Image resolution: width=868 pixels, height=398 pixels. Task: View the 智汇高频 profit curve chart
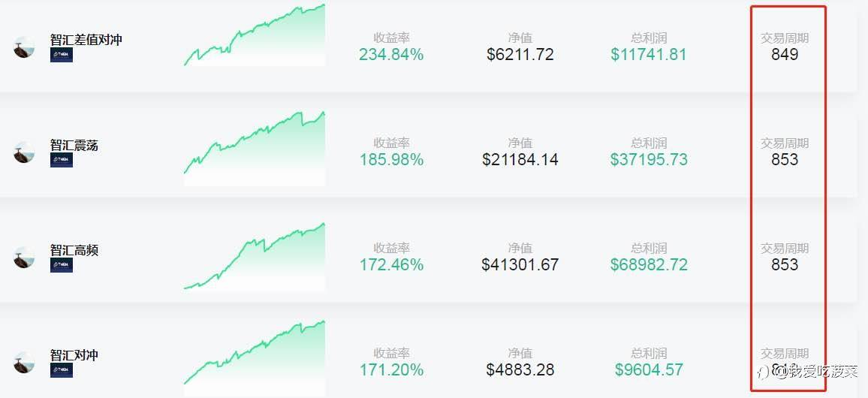pyautogui.click(x=255, y=257)
